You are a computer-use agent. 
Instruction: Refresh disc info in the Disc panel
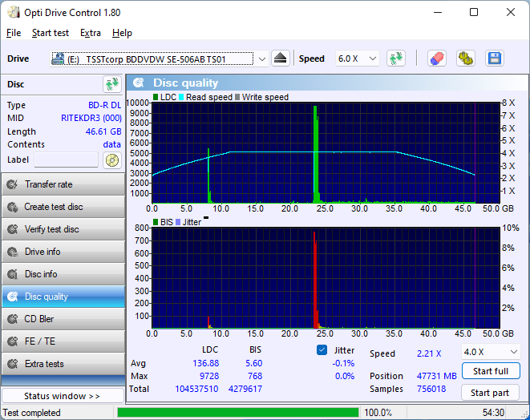point(111,84)
